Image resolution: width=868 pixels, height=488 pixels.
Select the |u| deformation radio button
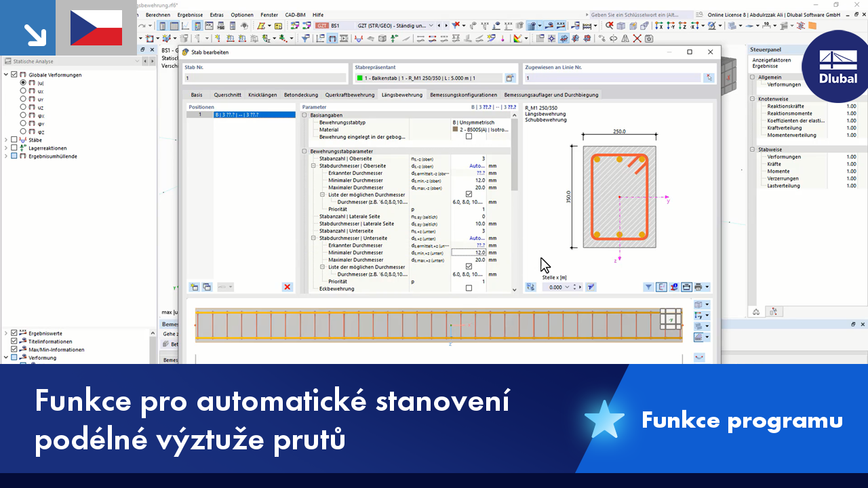coord(23,83)
